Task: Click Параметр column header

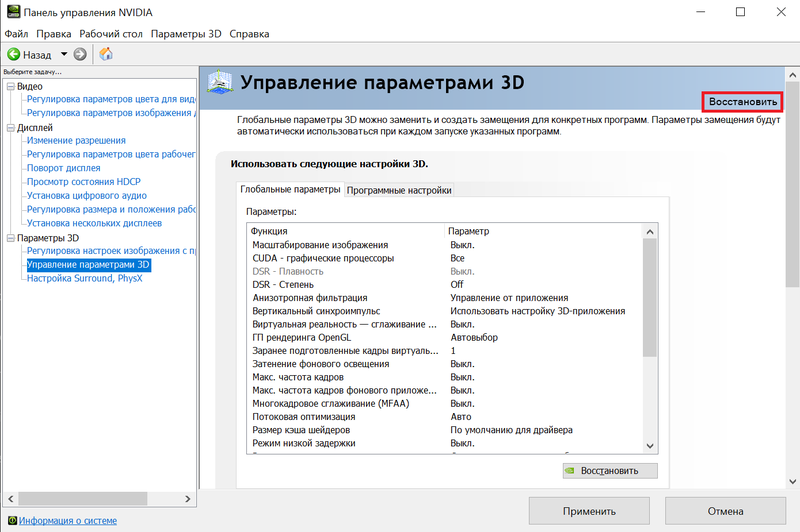Action: coord(543,231)
